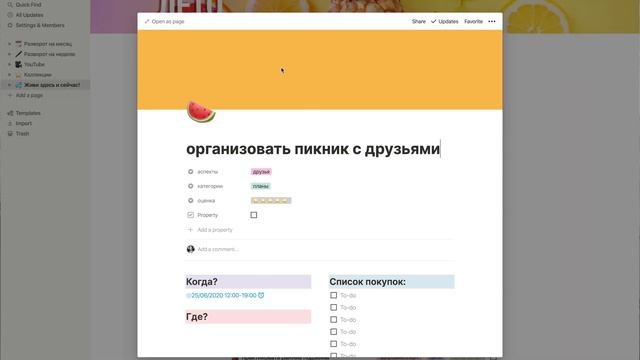Click the property type icon beside аспекты
The height and width of the screenshot is (360, 640).
pyautogui.click(x=191, y=172)
